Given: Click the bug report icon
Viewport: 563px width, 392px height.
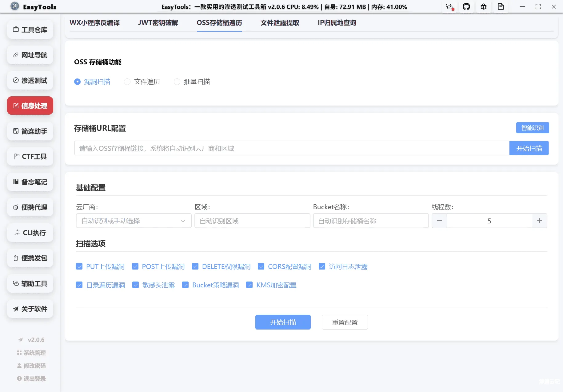Looking at the screenshot, I should pos(483,6).
